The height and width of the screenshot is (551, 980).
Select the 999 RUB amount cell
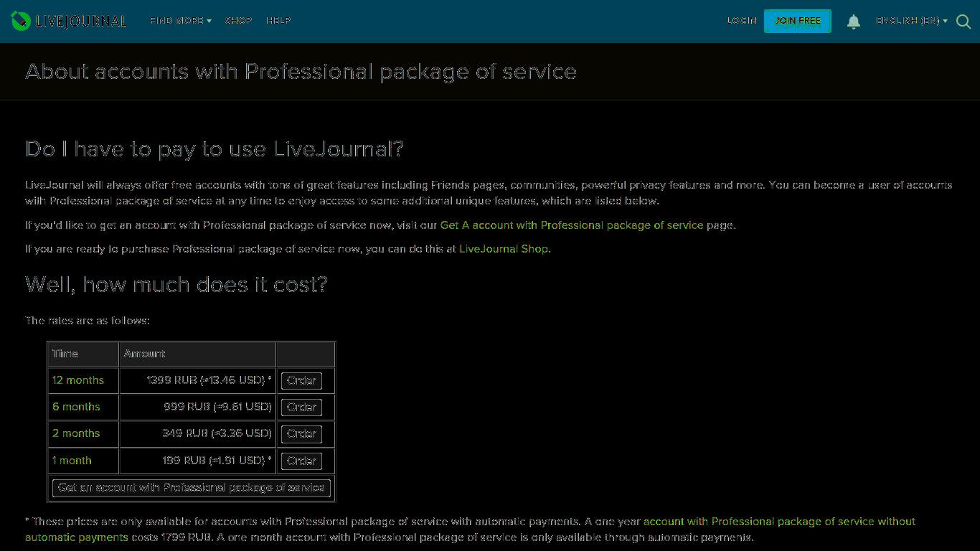pyautogui.click(x=197, y=407)
